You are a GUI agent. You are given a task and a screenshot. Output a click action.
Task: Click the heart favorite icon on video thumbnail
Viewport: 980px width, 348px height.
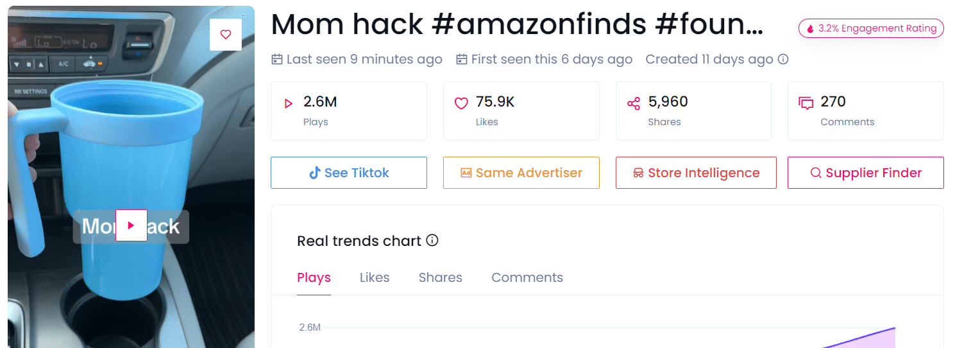point(225,35)
